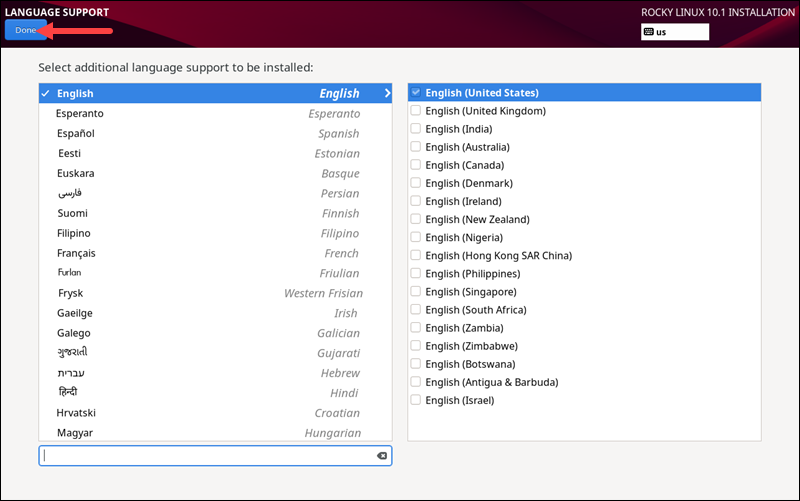The width and height of the screenshot is (800, 501).
Task: Check English (Nigeria)
Action: tap(416, 237)
